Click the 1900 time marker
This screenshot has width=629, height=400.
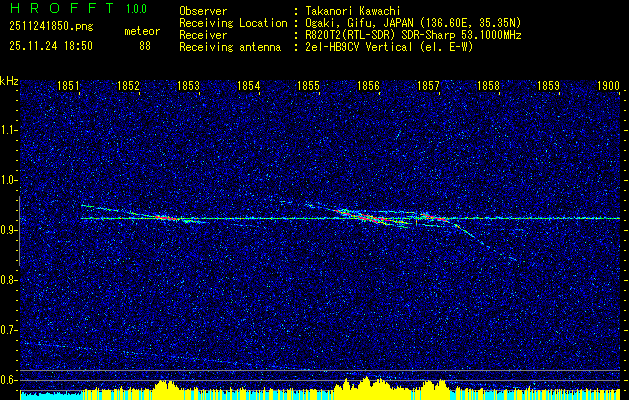[x=609, y=85]
